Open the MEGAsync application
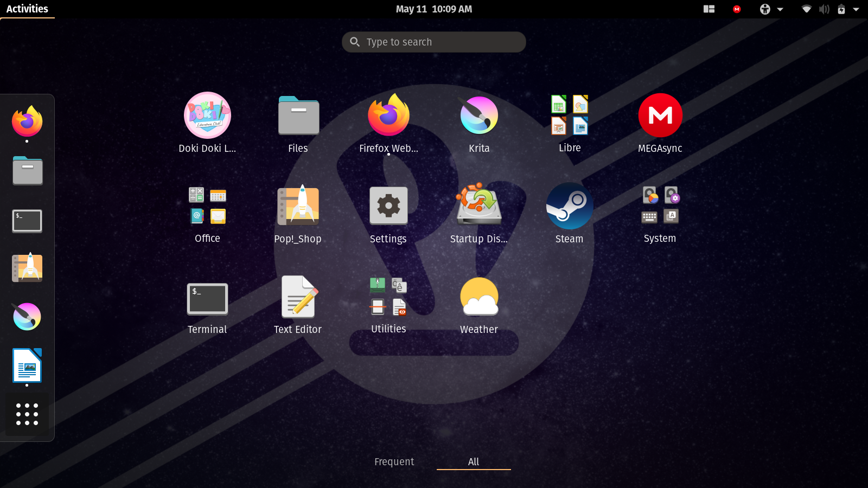Screen dimensions: 868x488 660,123
